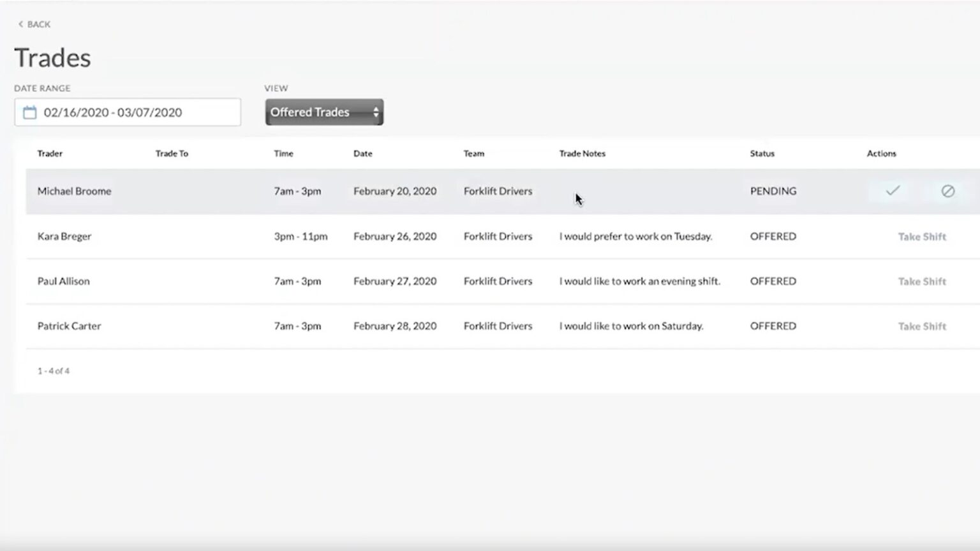Take Kara Breger's shift
The image size is (980, 551).
(921, 237)
